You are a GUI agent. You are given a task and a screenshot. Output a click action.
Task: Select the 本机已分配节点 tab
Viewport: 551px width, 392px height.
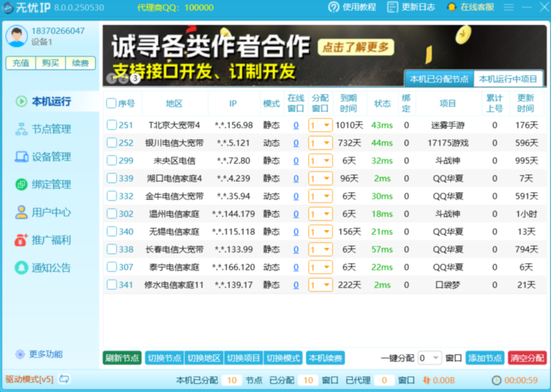439,79
